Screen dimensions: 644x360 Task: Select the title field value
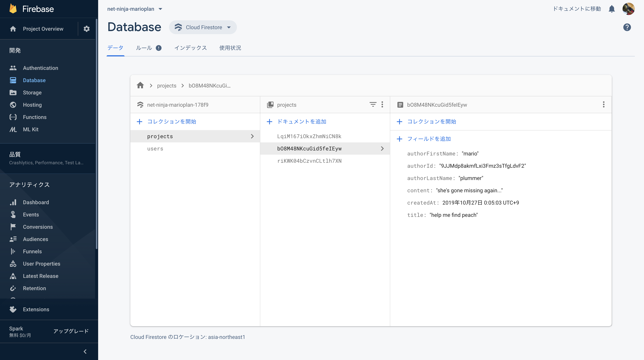coord(453,215)
